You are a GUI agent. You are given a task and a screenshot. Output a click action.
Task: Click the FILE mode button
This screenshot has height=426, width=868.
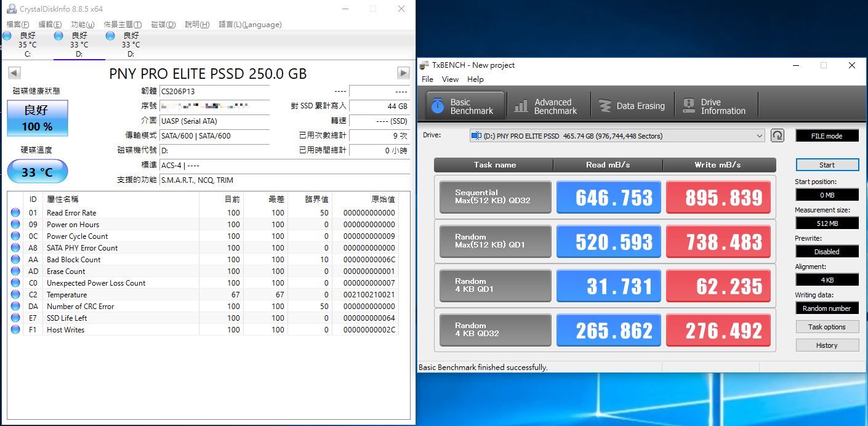[x=827, y=136]
